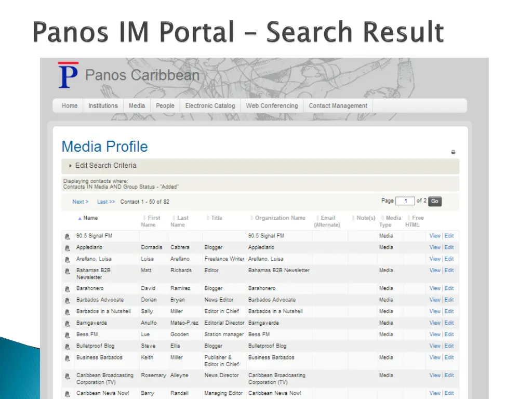
Task: Open the Electronic Catalog menu item
Action: coord(210,106)
